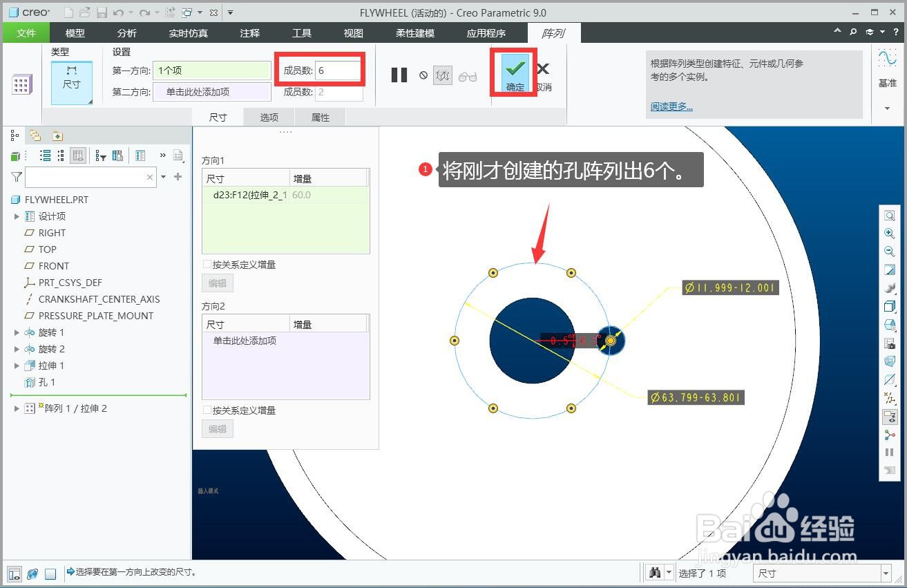Click the Zoom In magnifier icon
The image size is (907, 588).
(890, 234)
